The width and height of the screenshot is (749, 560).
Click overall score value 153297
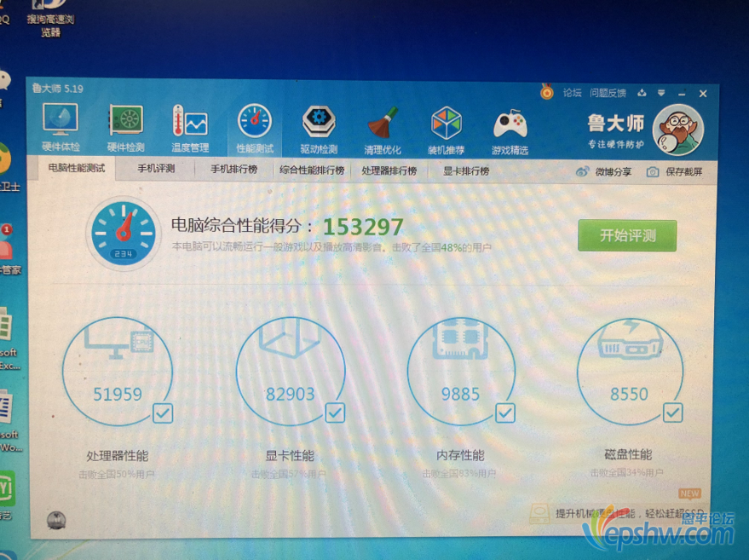364,227
